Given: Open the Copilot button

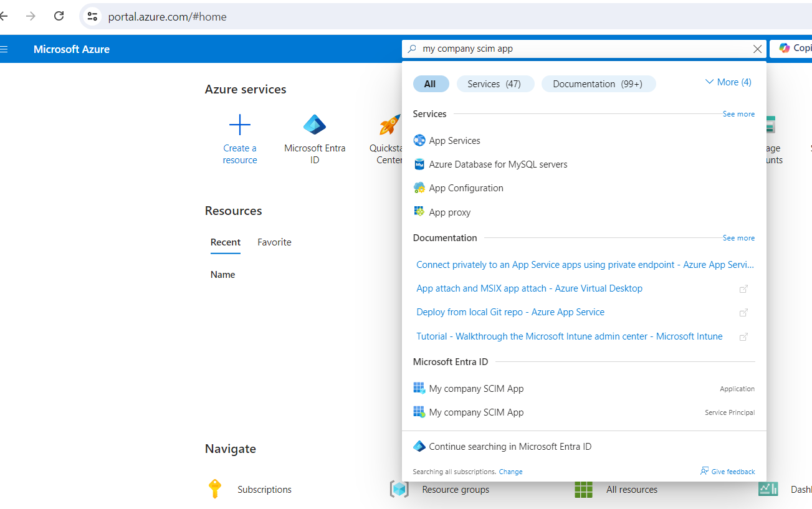Looking at the screenshot, I should point(791,49).
